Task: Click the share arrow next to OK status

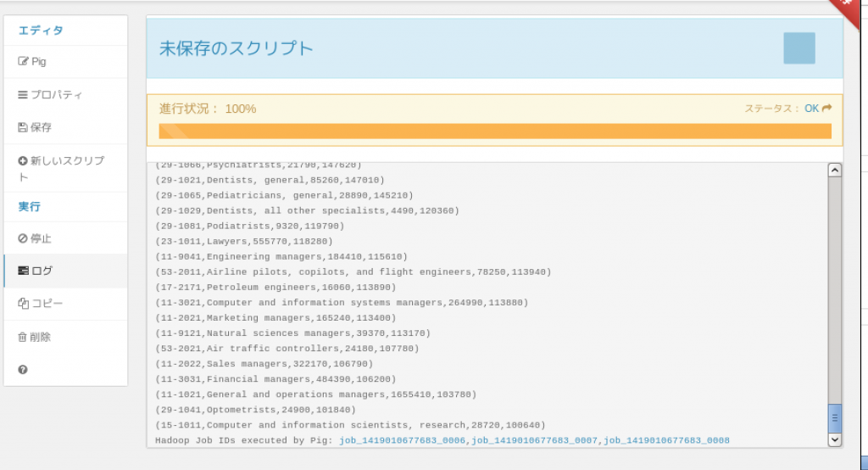Action: coord(827,108)
